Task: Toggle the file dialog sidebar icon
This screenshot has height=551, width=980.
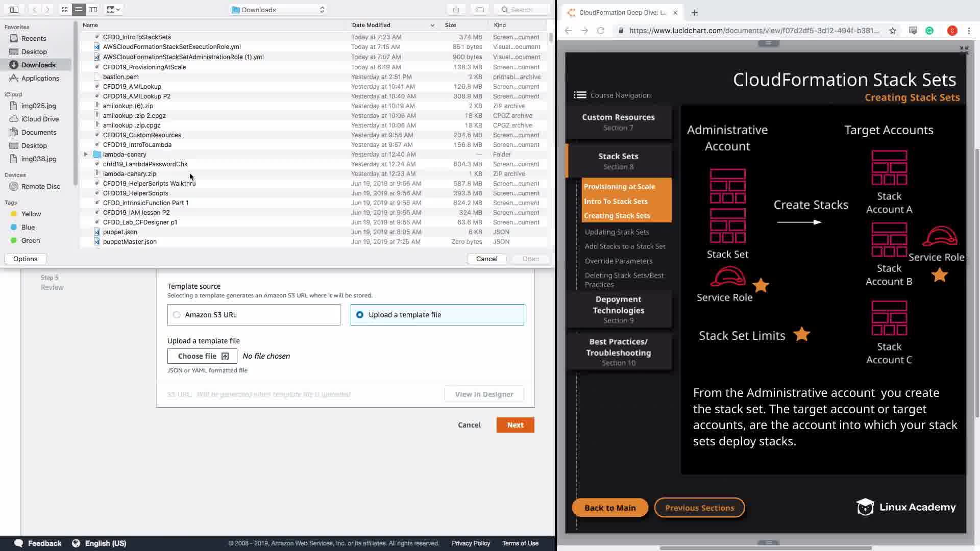Action: point(14,10)
